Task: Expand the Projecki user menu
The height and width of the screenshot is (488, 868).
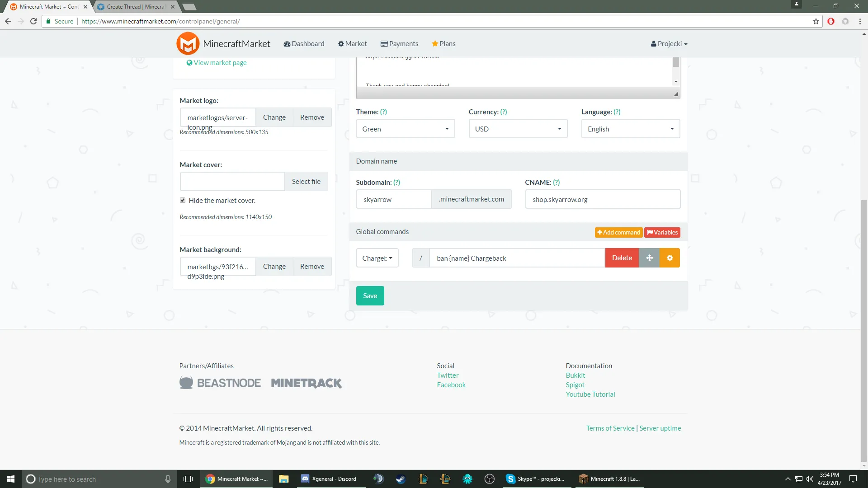Action: pyautogui.click(x=669, y=44)
